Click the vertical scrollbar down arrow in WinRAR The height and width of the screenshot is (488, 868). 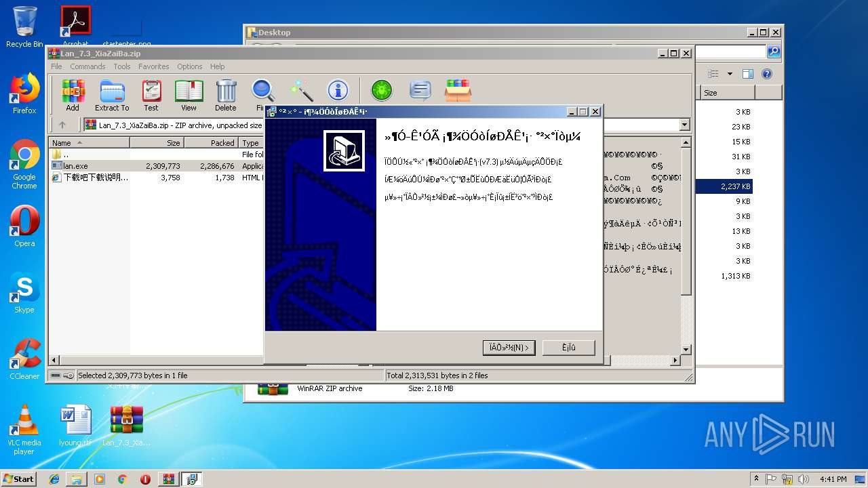686,349
